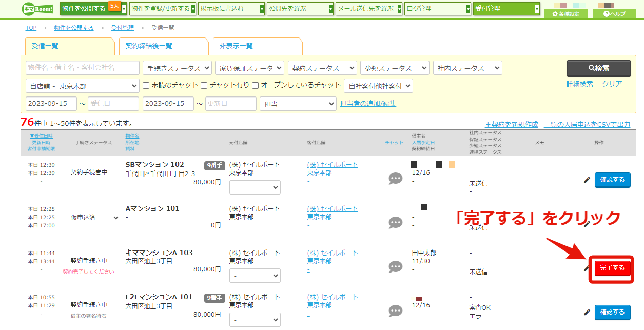Click 受付管理 breadcrumb link
Screen dimensions: 644x330
click(x=123, y=28)
